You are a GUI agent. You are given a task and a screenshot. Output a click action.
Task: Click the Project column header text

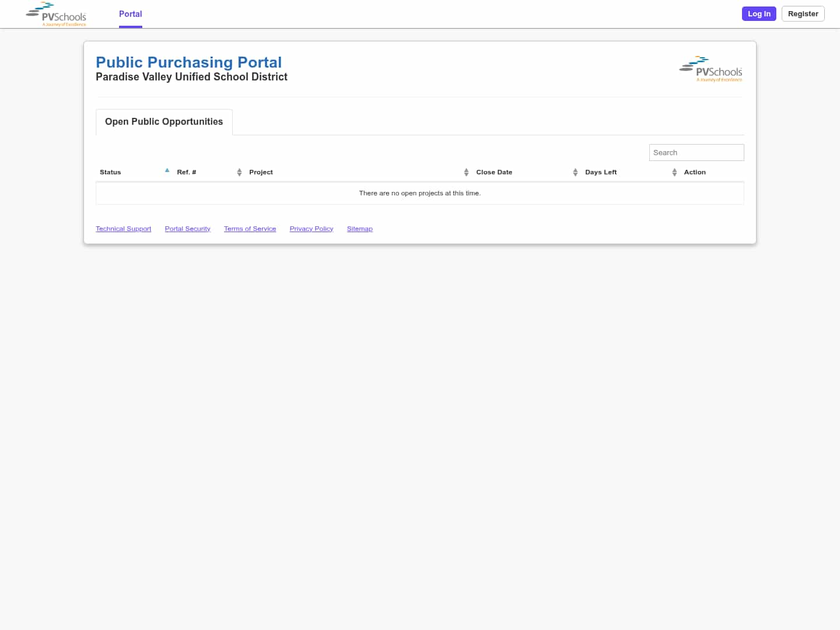pyautogui.click(x=261, y=172)
